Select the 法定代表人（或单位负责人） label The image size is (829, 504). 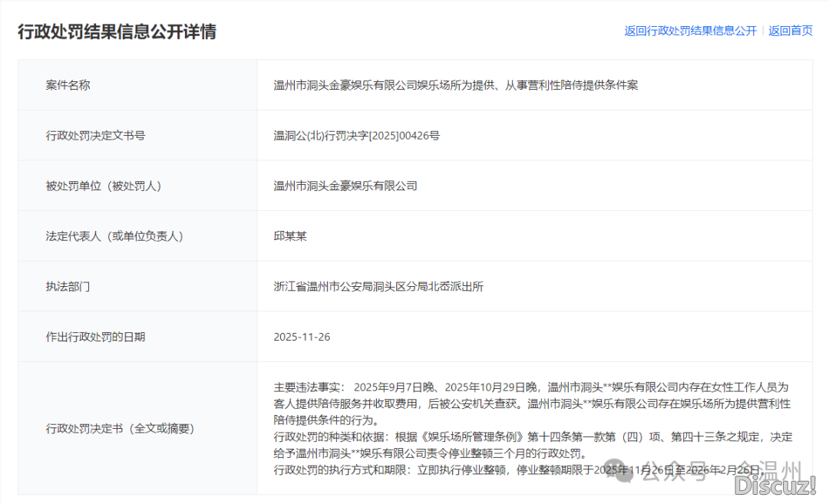click(x=114, y=236)
